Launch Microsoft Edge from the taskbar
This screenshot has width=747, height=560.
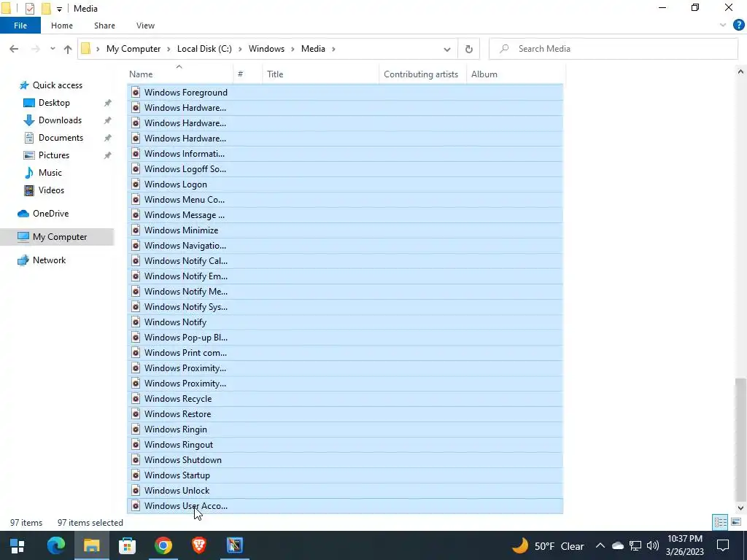click(55, 545)
